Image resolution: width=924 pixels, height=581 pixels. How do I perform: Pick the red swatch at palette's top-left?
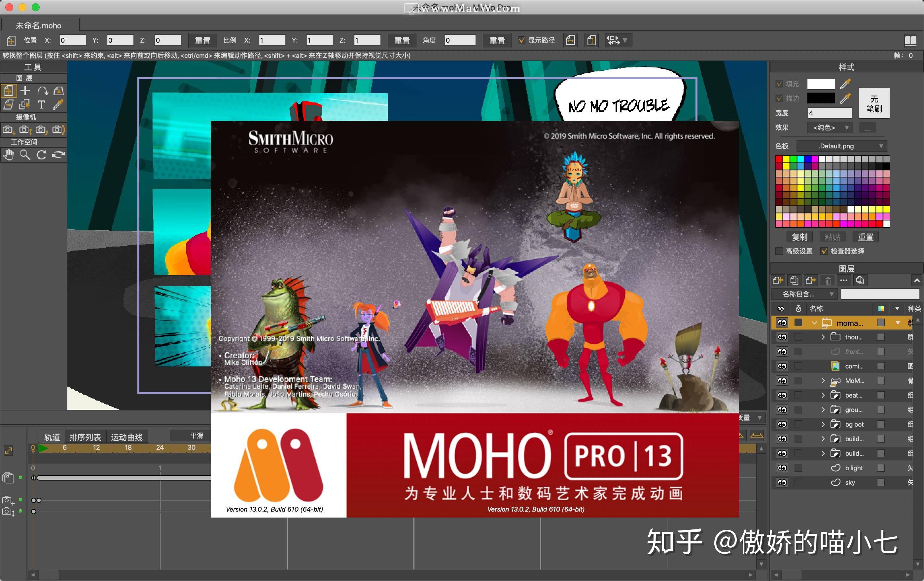point(779,159)
